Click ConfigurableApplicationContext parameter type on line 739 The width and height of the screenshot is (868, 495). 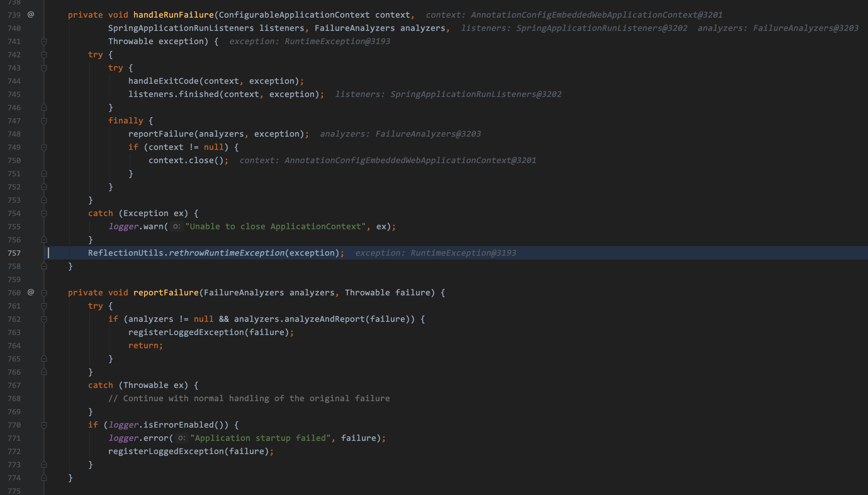coord(294,15)
